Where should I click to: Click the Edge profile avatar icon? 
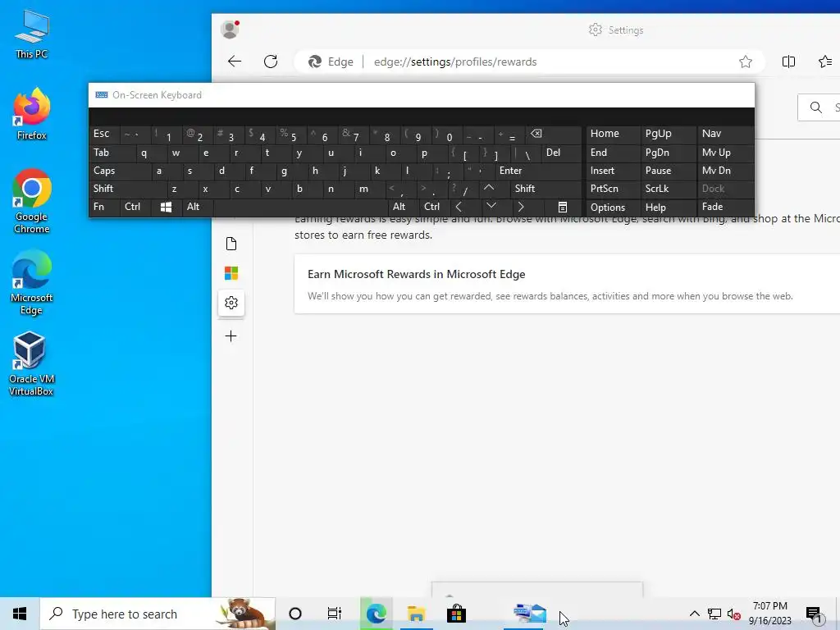230,30
